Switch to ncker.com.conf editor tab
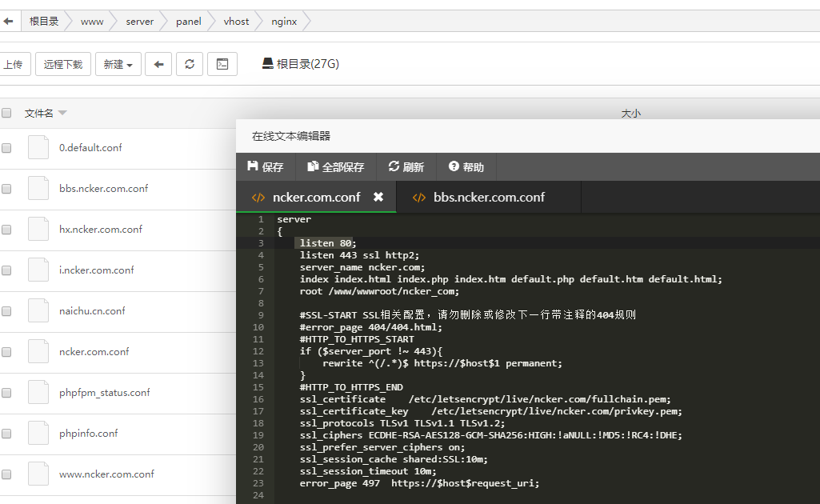 (x=316, y=197)
